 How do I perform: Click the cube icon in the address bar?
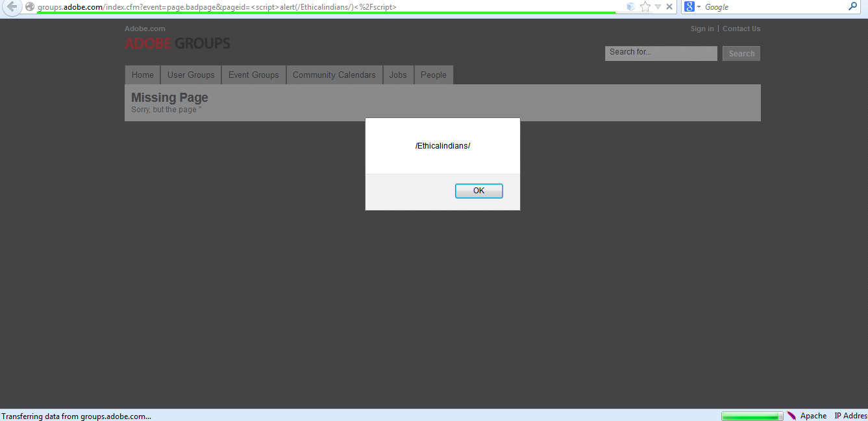(630, 6)
